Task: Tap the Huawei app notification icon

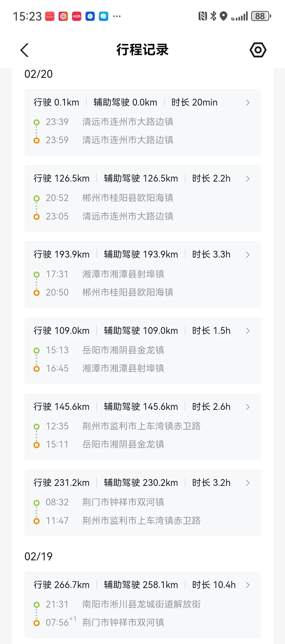Action: 50,16
